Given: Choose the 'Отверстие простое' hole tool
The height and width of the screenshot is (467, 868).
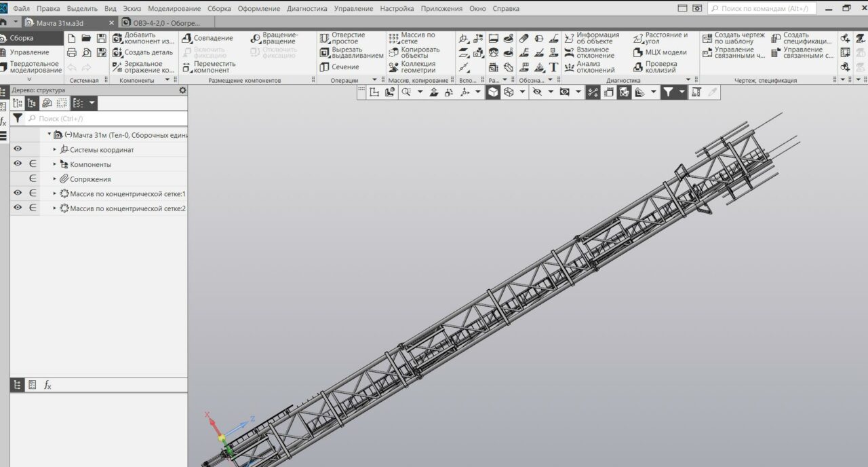Looking at the screenshot, I should coord(325,38).
